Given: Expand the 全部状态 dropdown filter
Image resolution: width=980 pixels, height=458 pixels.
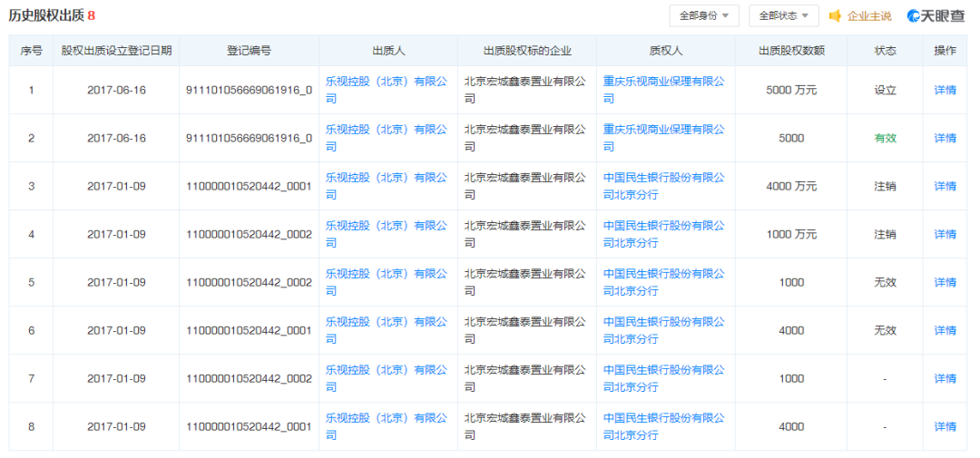Looking at the screenshot, I should click(783, 16).
